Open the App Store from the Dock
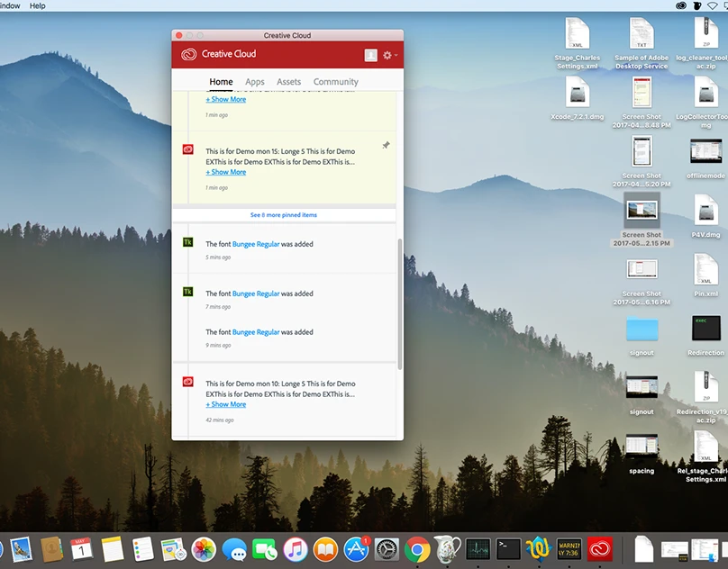Image resolution: width=728 pixels, height=569 pixels. pyautogui.click(x=357, y=548)
